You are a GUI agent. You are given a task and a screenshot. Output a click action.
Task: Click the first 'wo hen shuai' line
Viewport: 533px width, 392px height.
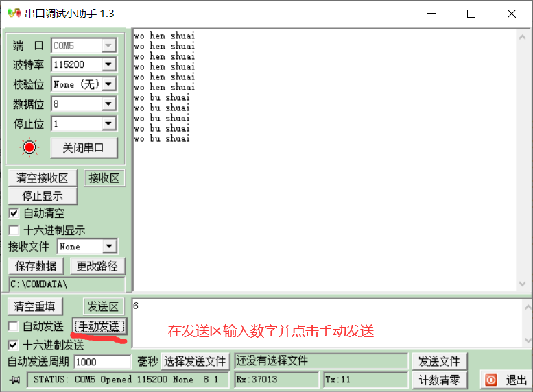coord(165,36)
